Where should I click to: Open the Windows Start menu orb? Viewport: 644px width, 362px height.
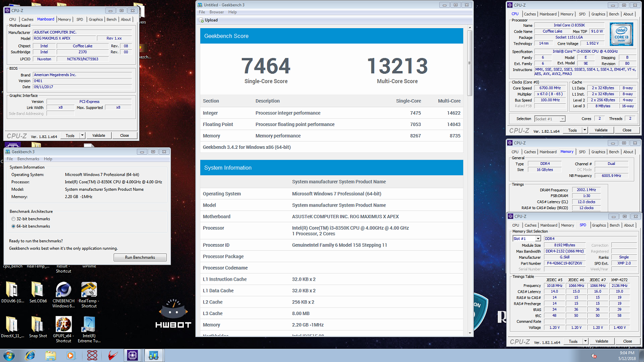pyautogui.click(x=9, y=356)
